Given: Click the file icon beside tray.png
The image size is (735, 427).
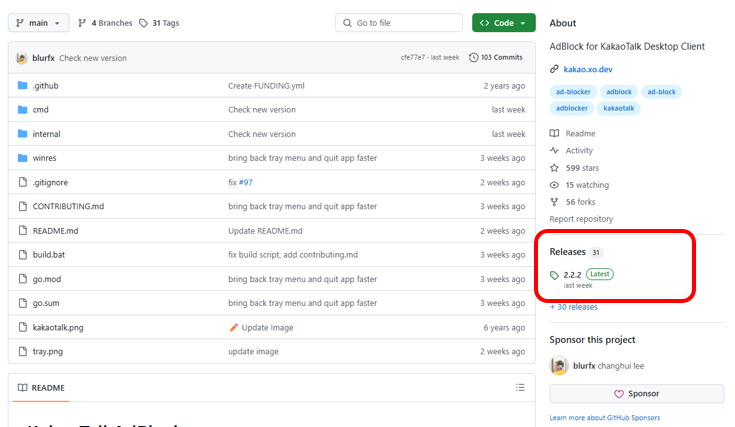Looking at the screenshot, I should [x=22, y=351].
